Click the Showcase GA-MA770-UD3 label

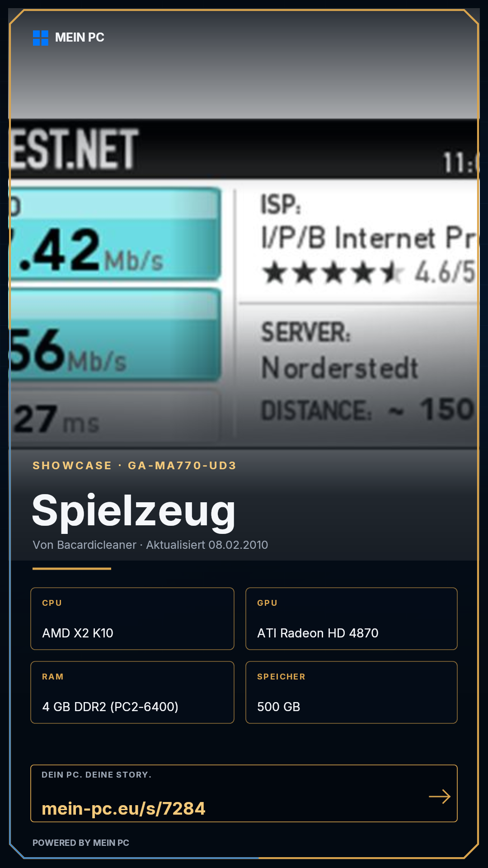point(135,466)
